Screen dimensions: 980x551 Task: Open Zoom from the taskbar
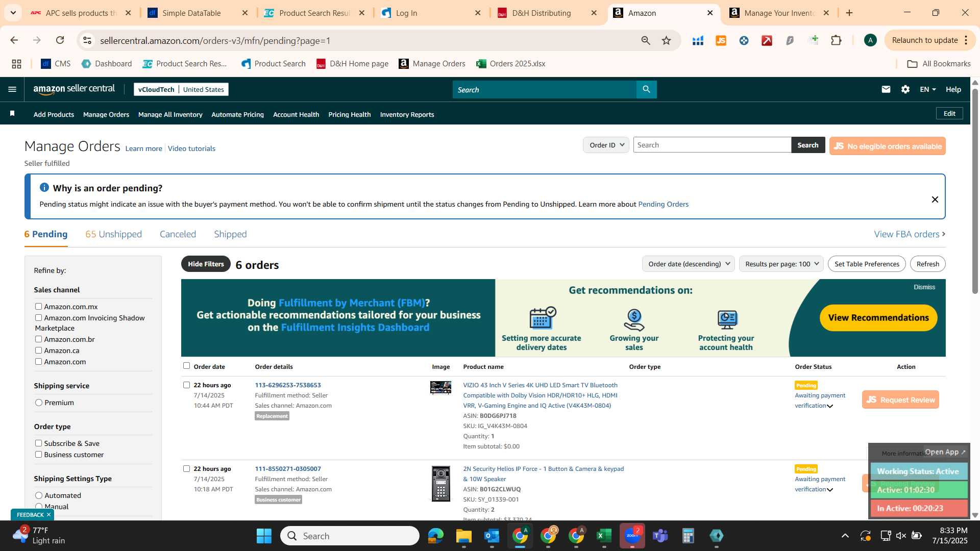(632, 536)
